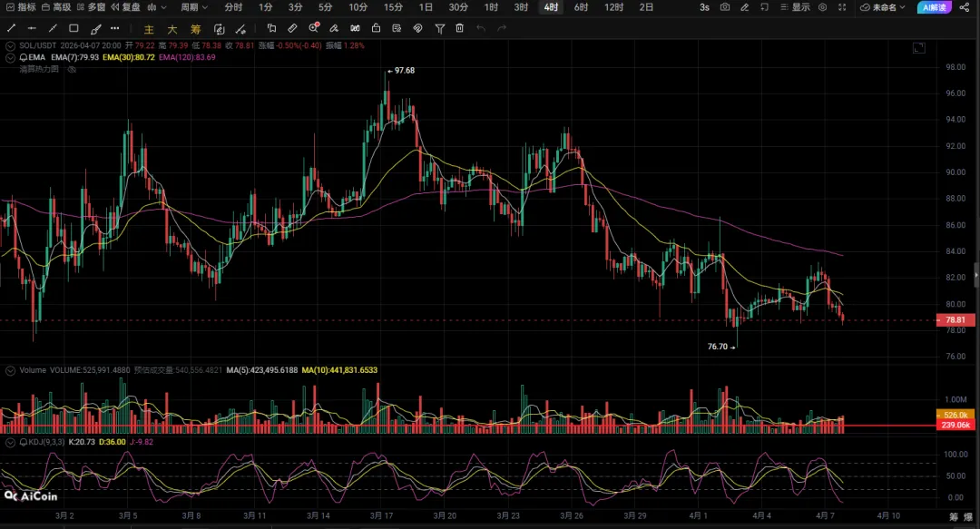Toggle 筹 at bottom right corner
The height and width of the screenshot is (529, 980).
point(953,517)
